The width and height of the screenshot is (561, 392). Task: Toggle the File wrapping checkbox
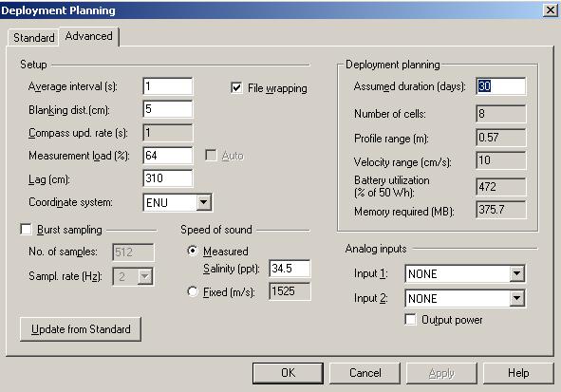click(x=236, y=87)
